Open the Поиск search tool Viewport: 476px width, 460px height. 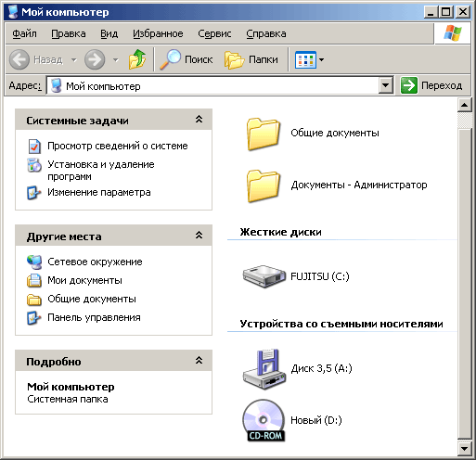186,59
